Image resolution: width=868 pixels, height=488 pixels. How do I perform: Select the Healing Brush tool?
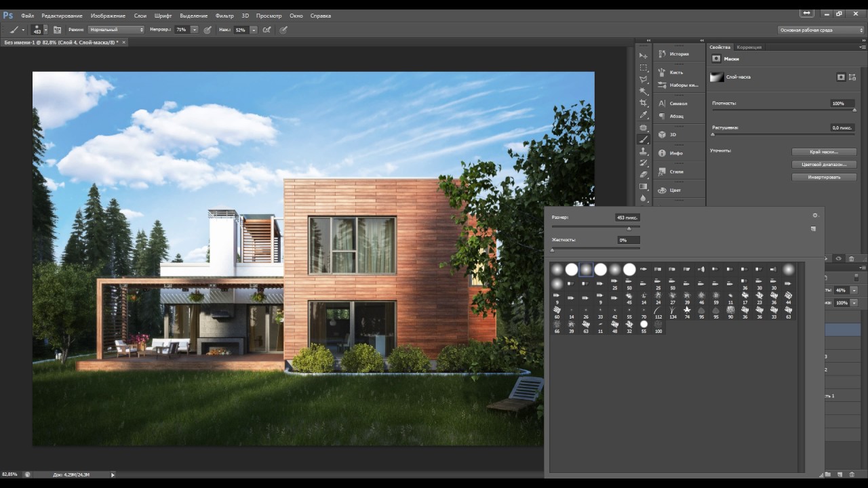pyautogui.click(x=644, y=127)
